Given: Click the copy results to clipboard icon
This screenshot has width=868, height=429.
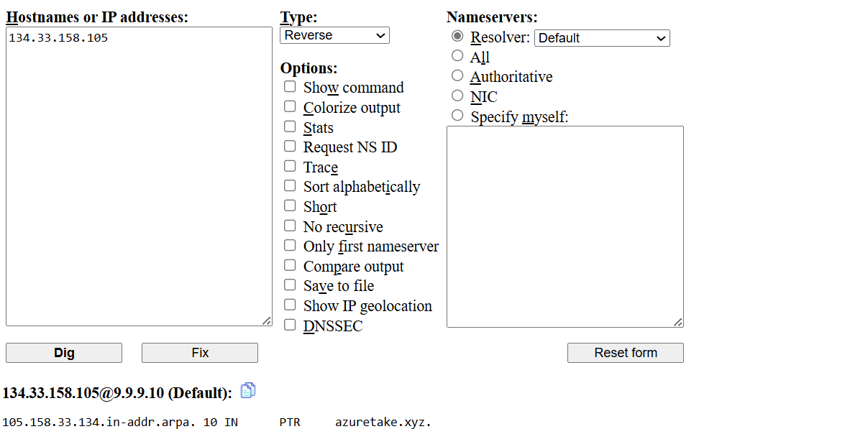Looking at the screenshot, I should (x=248, y=390).
